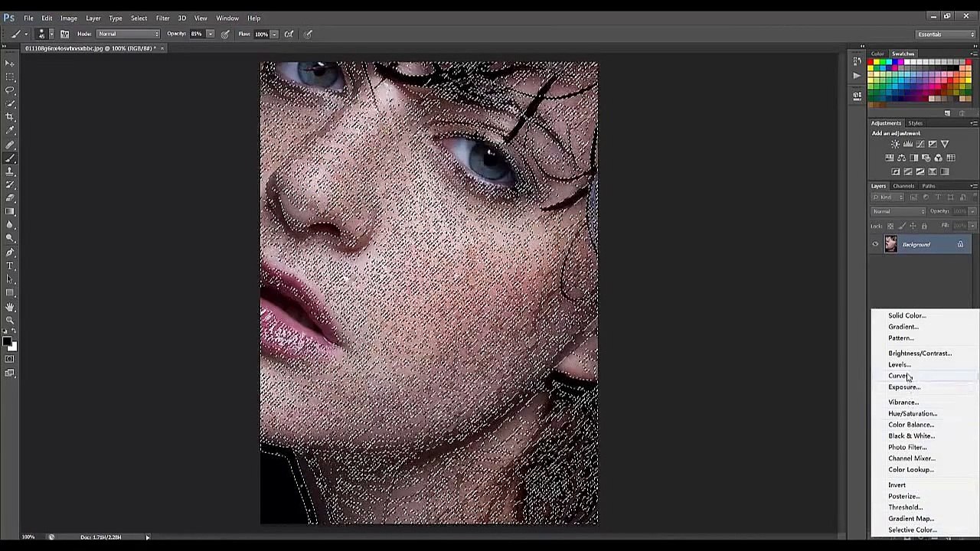The image size is (980, 551).
Task: Open the Image menu
Action: coord(69,18)
